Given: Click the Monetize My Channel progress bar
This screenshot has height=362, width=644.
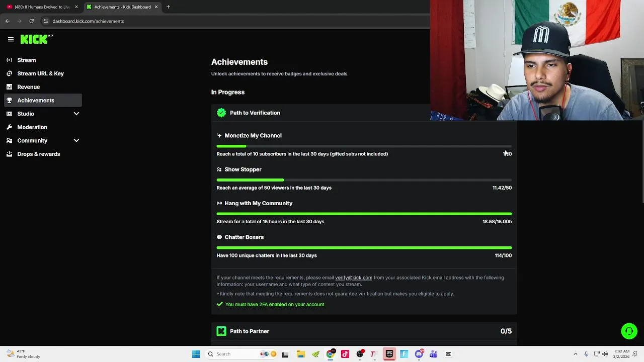Looking at the screenshot, I should tap(364, 146).
